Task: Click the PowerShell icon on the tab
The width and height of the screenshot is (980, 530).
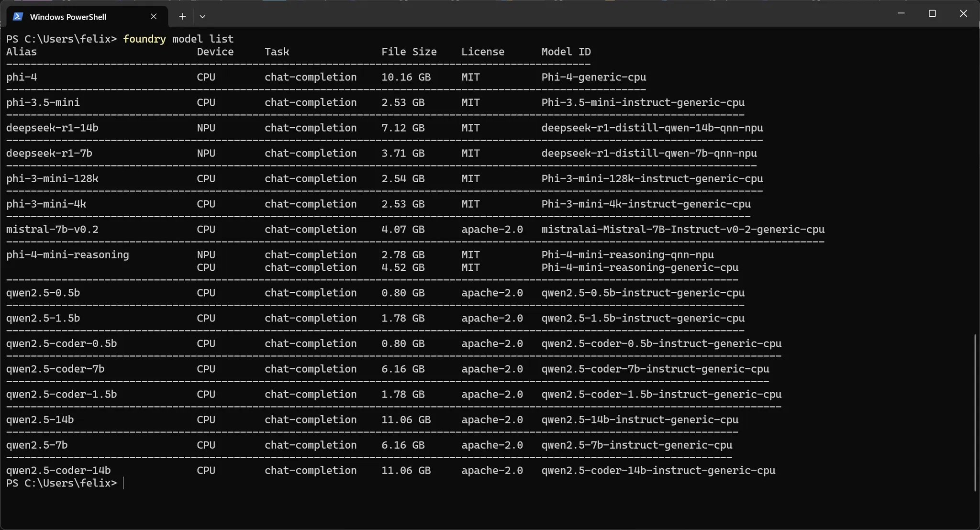Action: (x=18, y=17)
